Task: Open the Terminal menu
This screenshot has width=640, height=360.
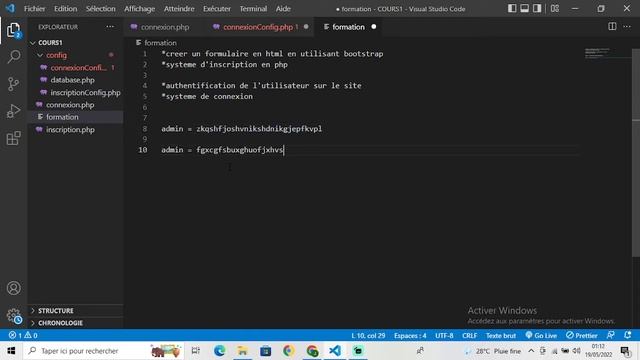Action: click(253, 9)
